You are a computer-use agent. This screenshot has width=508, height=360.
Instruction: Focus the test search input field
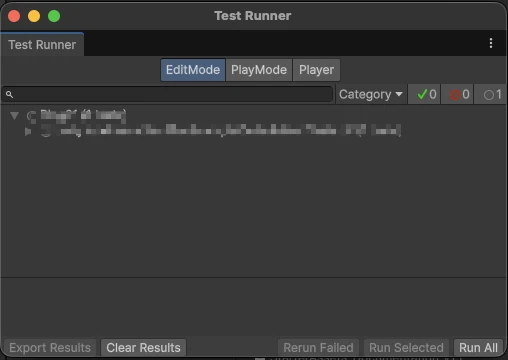tap(168, 95)
